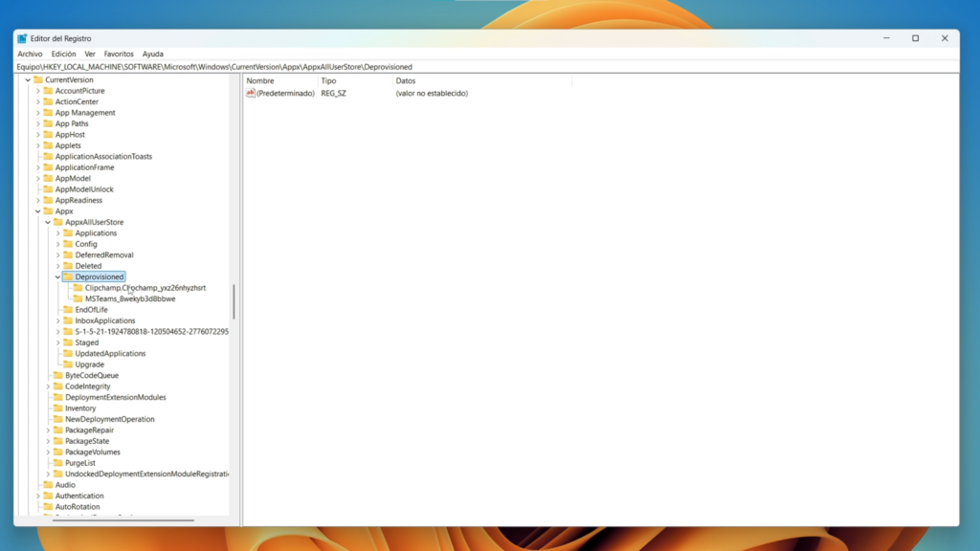The height and width of the screenshot is (551, 980).
Task: Expand the InboxApplications key
Action: 57,321
